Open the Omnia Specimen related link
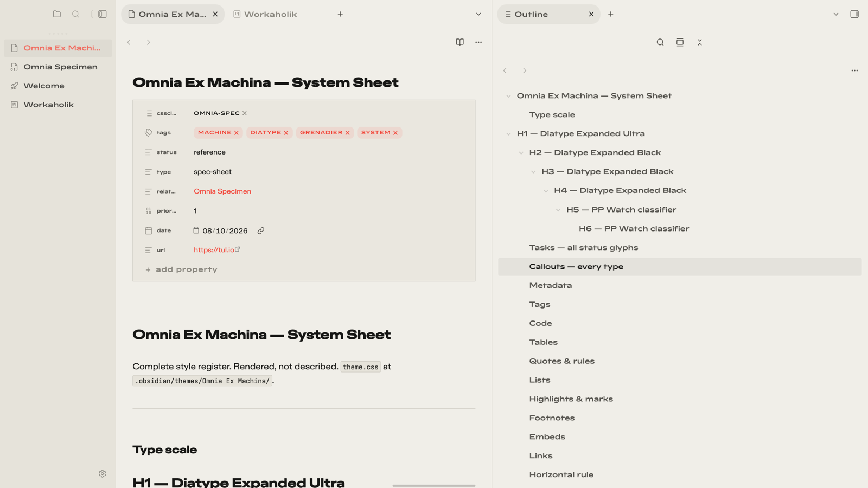The height and width of the screenshot is (488, 868). [x=222, y=191]
